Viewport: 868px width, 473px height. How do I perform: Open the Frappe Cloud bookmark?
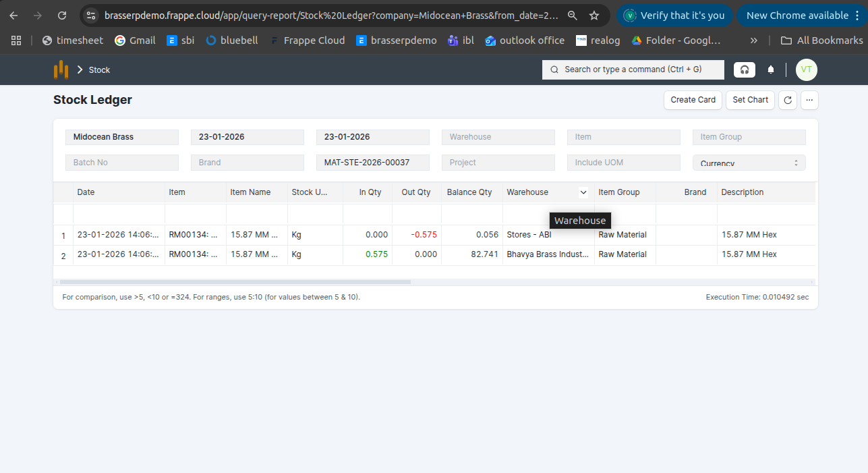point(308,40)
